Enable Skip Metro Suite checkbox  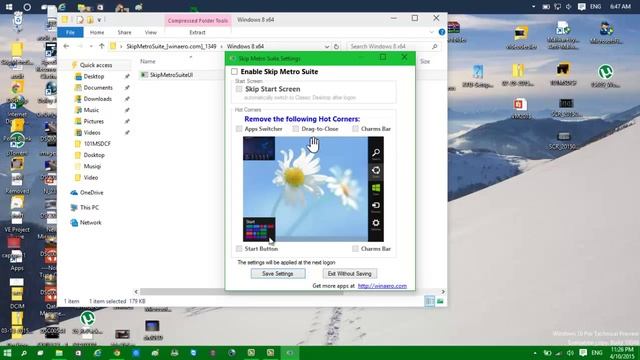[234, 72]
